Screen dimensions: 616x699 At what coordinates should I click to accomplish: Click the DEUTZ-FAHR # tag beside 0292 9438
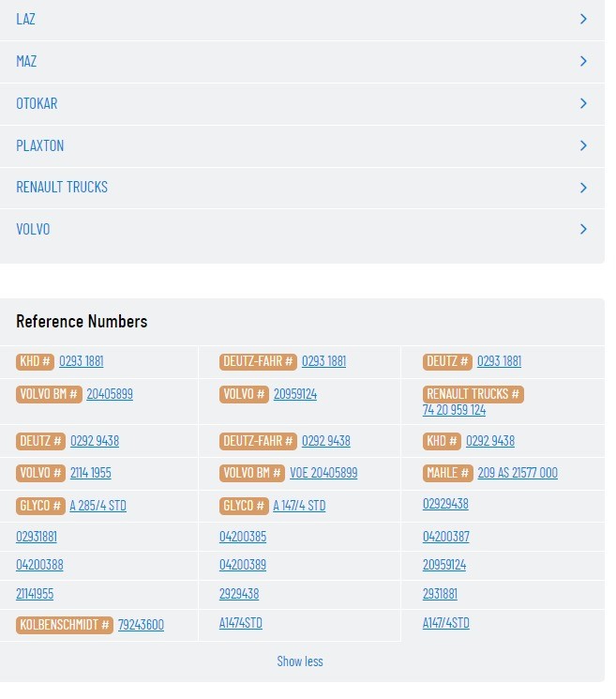click(x=258, y=441)
